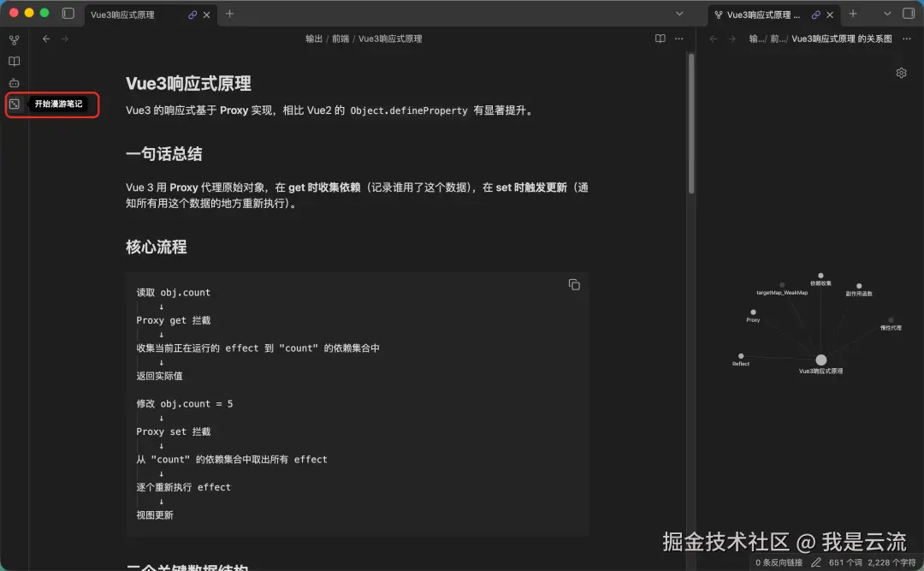Click the note vertical scrollbar
The image size is (924, 571).
coord(691,124)
